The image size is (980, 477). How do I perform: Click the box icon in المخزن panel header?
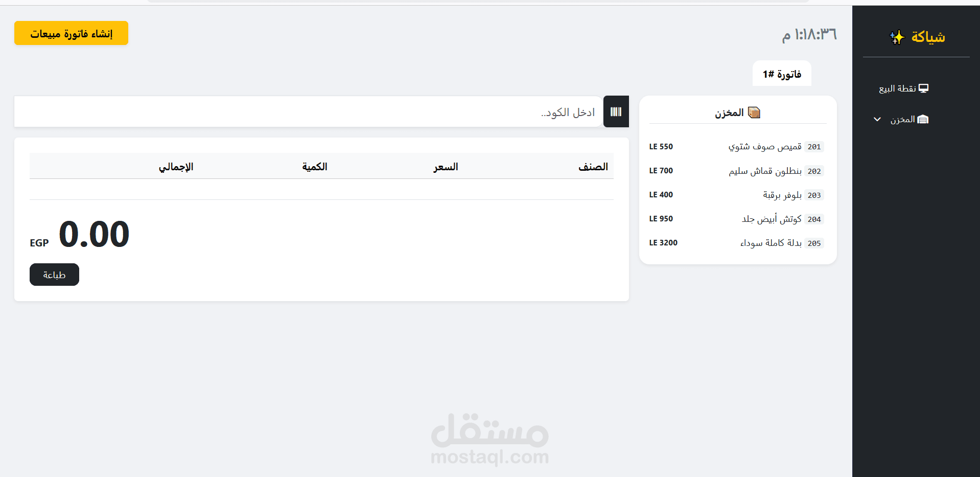click(754, 112)
